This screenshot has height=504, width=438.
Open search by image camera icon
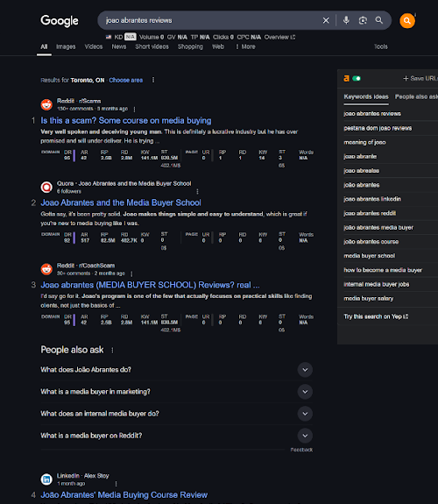coord(363,20)
